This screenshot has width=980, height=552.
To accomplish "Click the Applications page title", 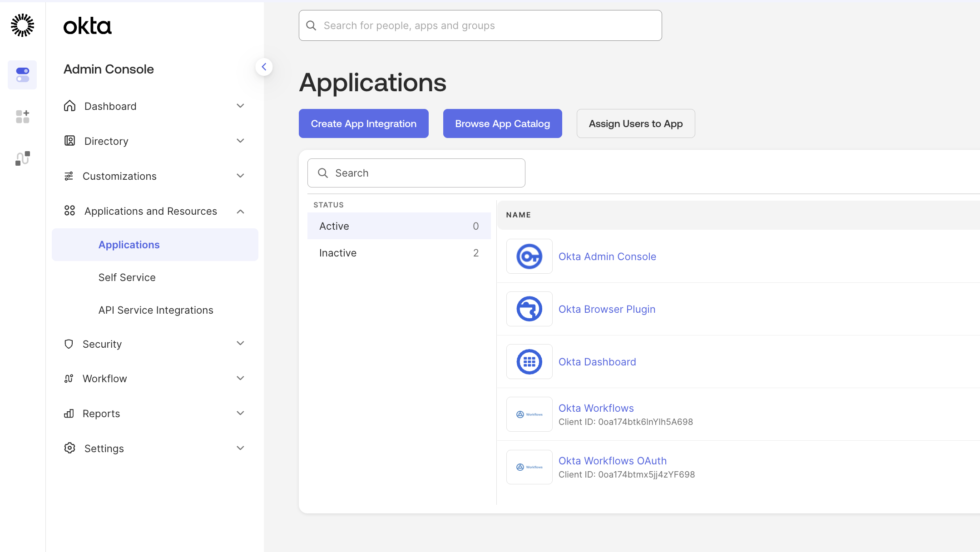I will coord(373,83).
